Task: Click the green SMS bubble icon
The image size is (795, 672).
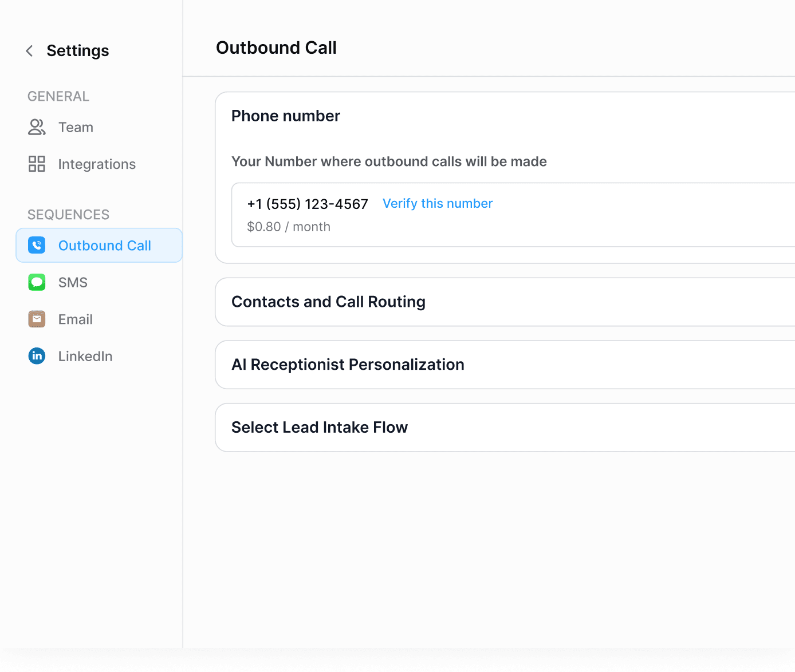Action: click(37, 282)
